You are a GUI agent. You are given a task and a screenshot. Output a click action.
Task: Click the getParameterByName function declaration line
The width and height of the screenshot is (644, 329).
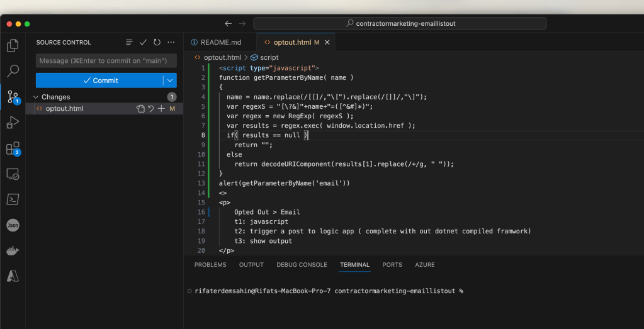pyautogui.click(x=286, y=77)
